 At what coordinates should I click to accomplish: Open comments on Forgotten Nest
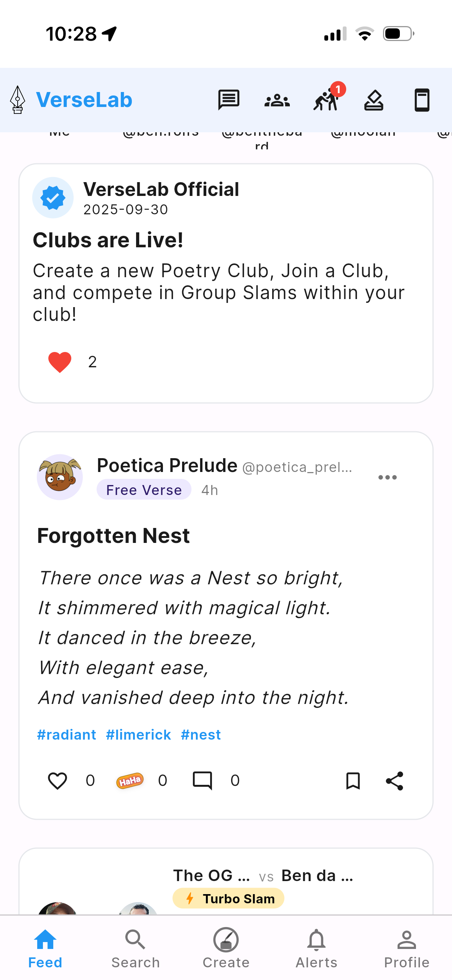202,780
